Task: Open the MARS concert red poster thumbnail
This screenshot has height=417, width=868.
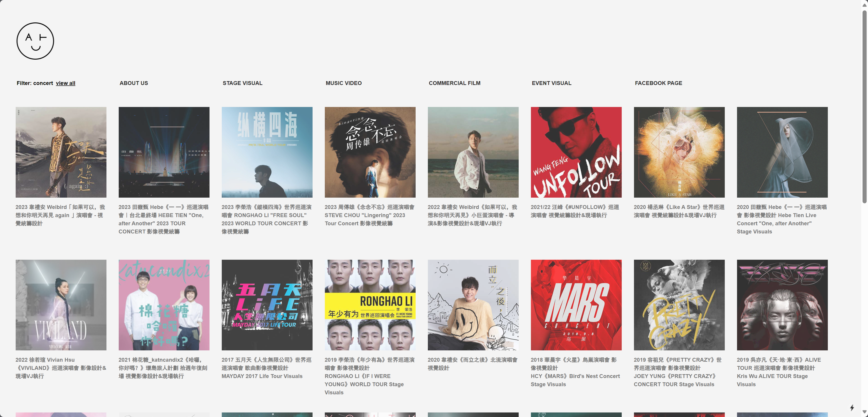Action: 576,305
